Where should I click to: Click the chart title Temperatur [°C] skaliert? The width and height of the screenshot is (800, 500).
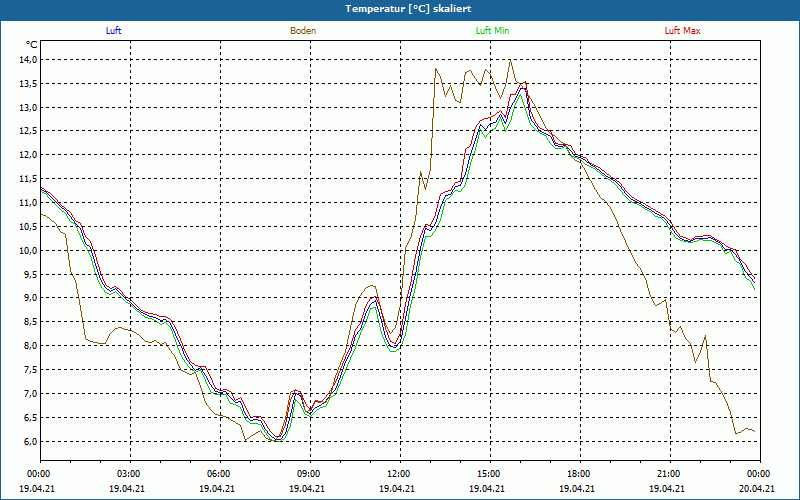[x=408, y=9]
